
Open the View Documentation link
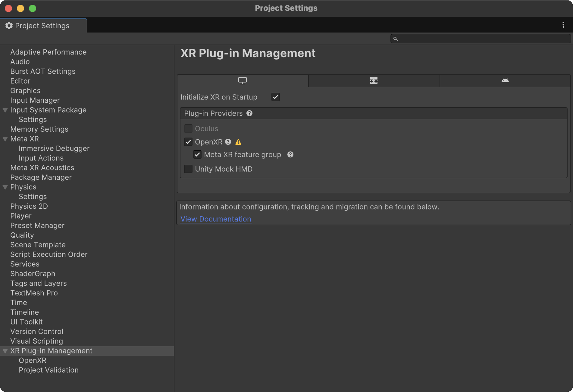coord(215,219)
